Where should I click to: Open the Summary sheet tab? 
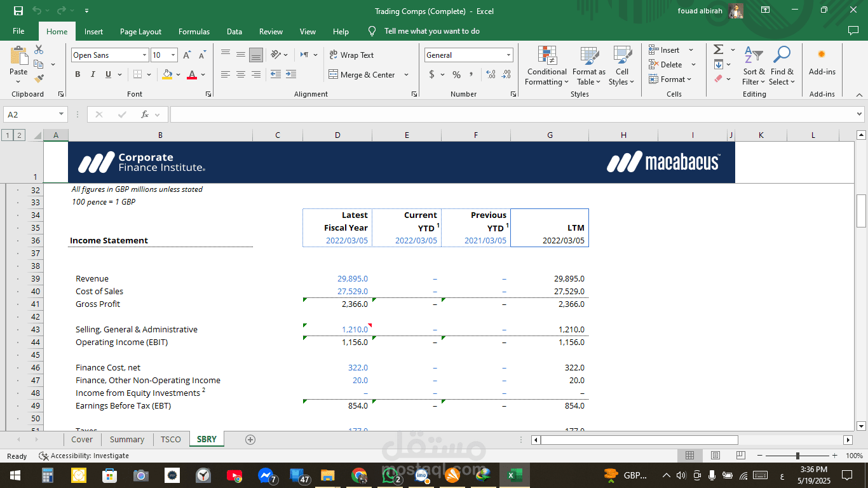point(127,439)
